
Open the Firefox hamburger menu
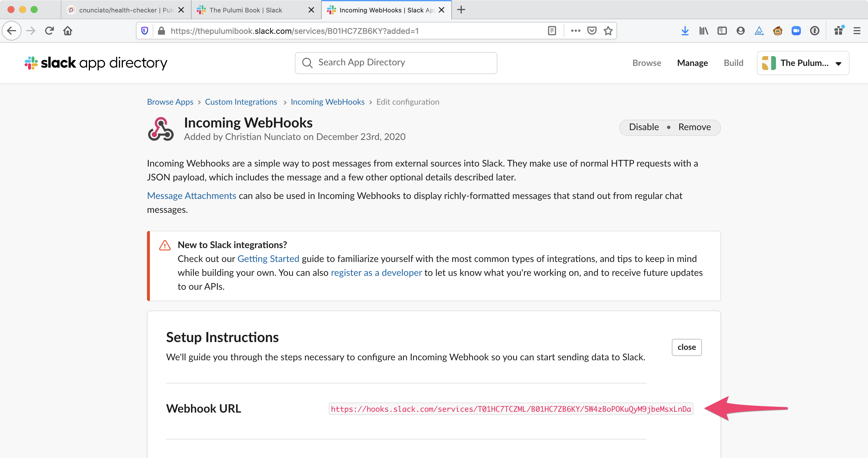point(857,31)
